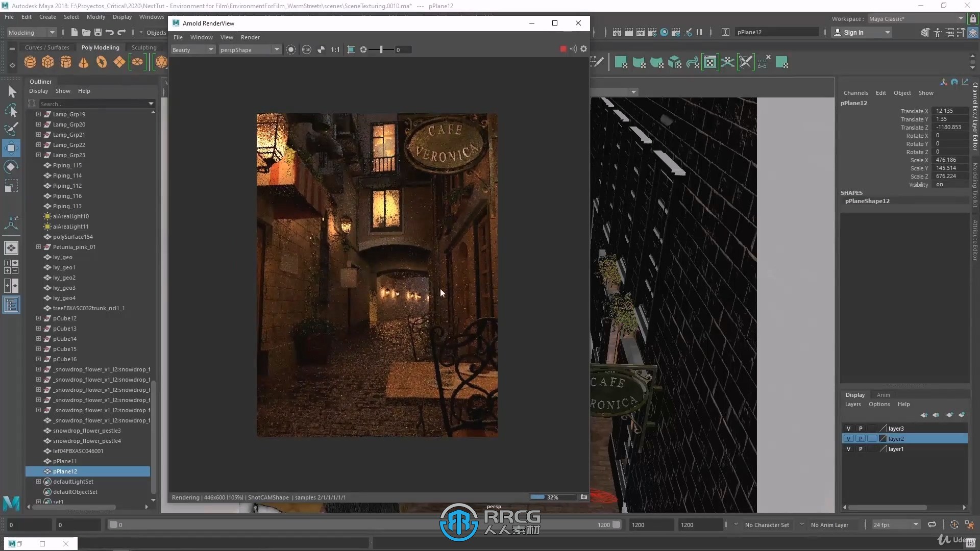Select Beauty render pass dropdown

pos(192,49)
